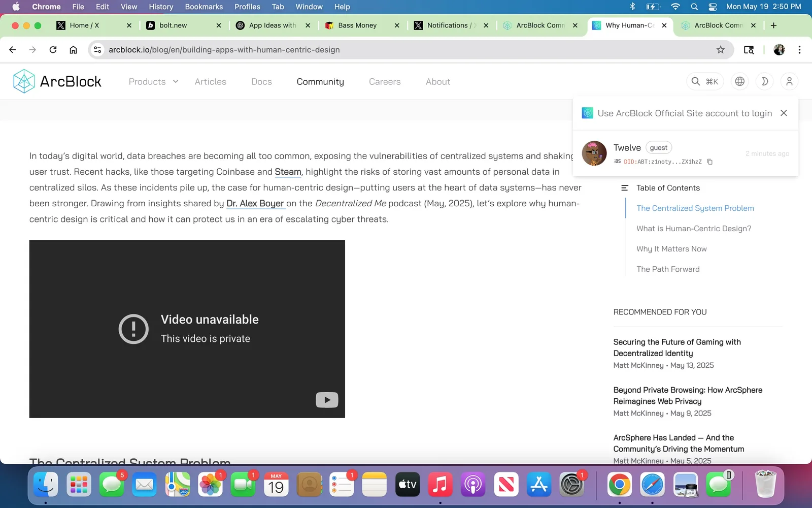Close the Bass Money tab
812x508 pixels.
coord(397,25)
